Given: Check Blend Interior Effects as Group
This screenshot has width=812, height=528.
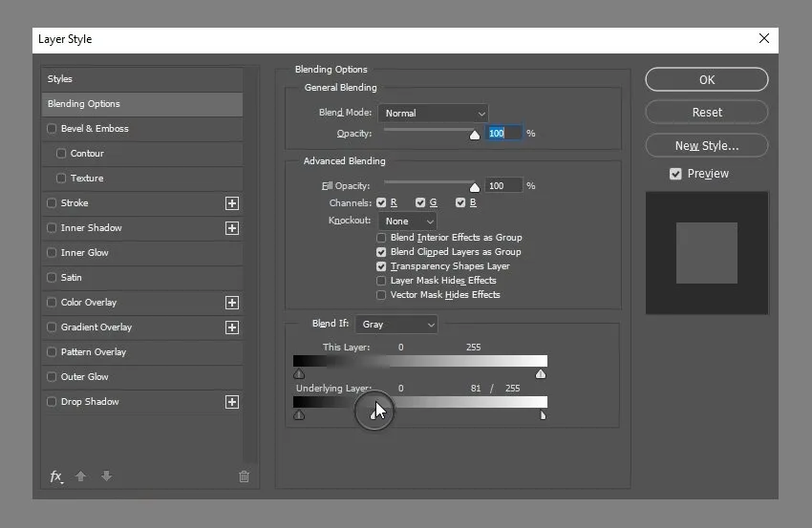Looking at the screenshot, I should click(382, 238).
